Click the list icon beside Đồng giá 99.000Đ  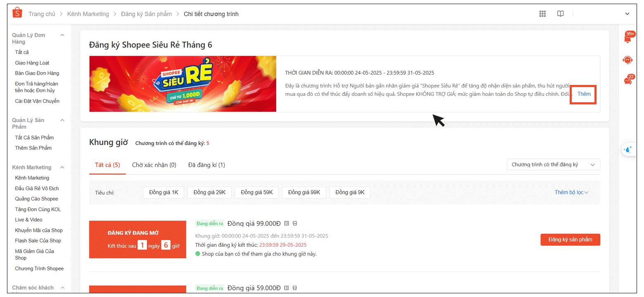pyautogui.click(x=287, y=223)
